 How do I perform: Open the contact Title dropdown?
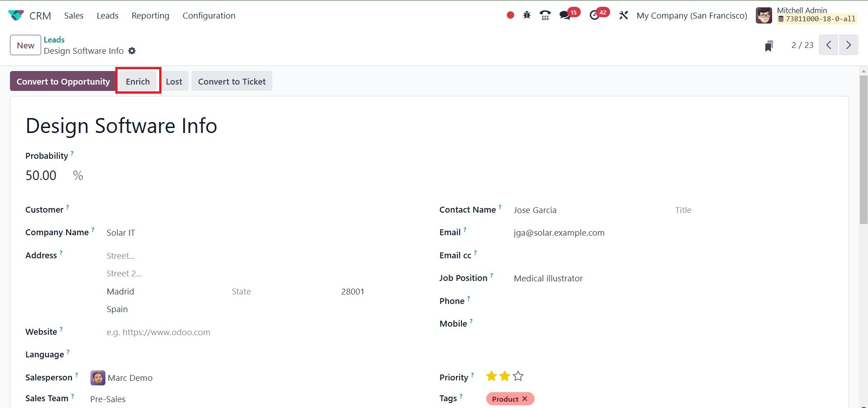click(754, 210)
